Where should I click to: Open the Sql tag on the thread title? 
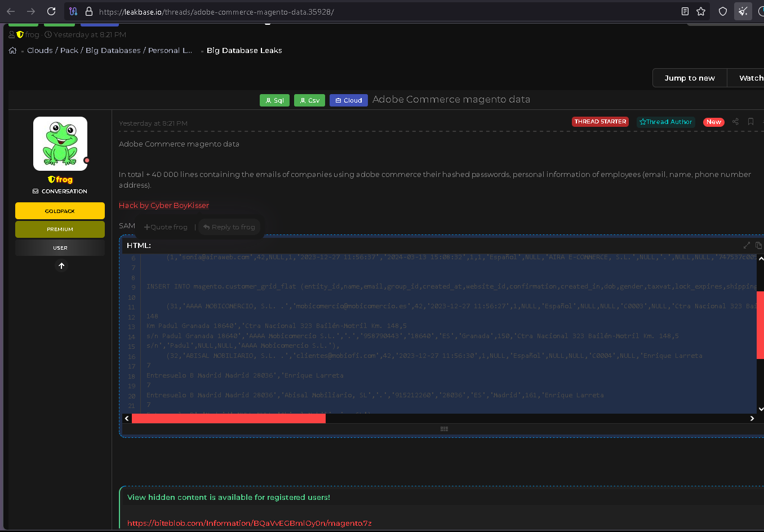[x=274, y=100]
